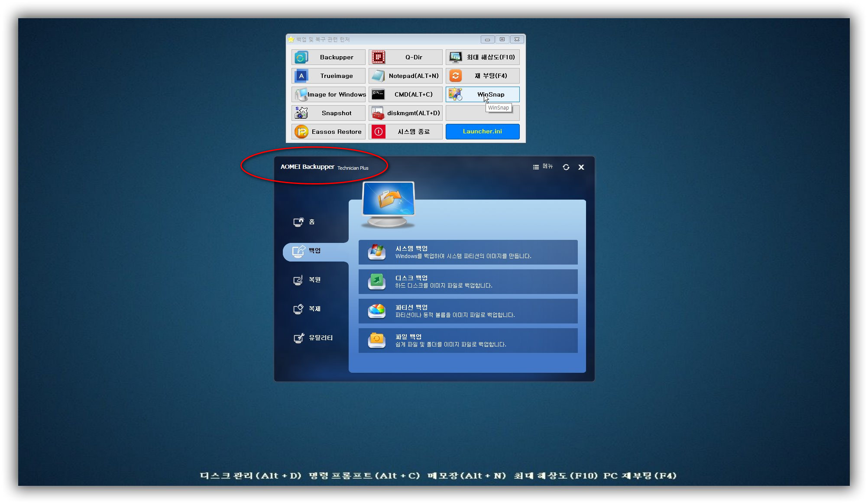Choose 파티션 백업 partition backup option
Viewport: 868px width, 504px height.
pyautogui.click(x=468, y=311)
